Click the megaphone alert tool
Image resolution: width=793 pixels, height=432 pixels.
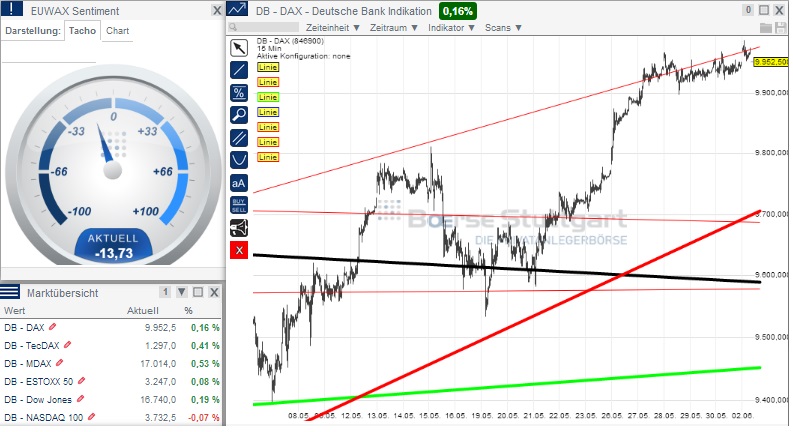coord(239,228)
